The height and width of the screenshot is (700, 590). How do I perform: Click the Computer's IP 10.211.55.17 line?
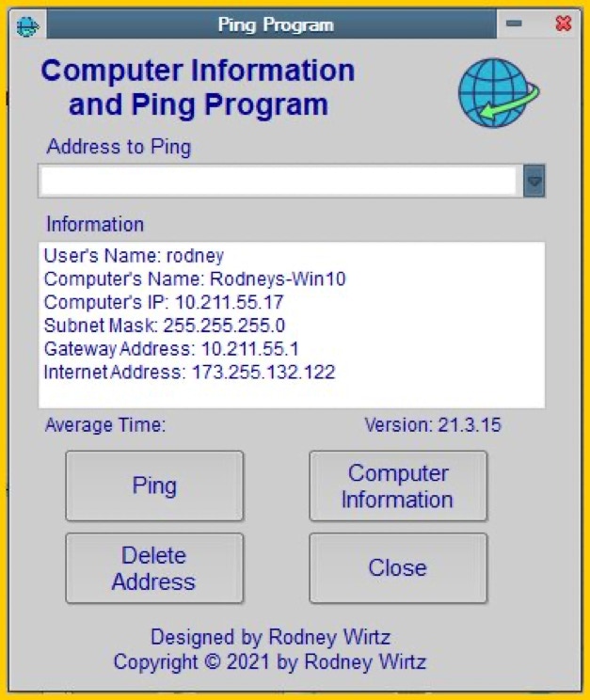point(164,302)
